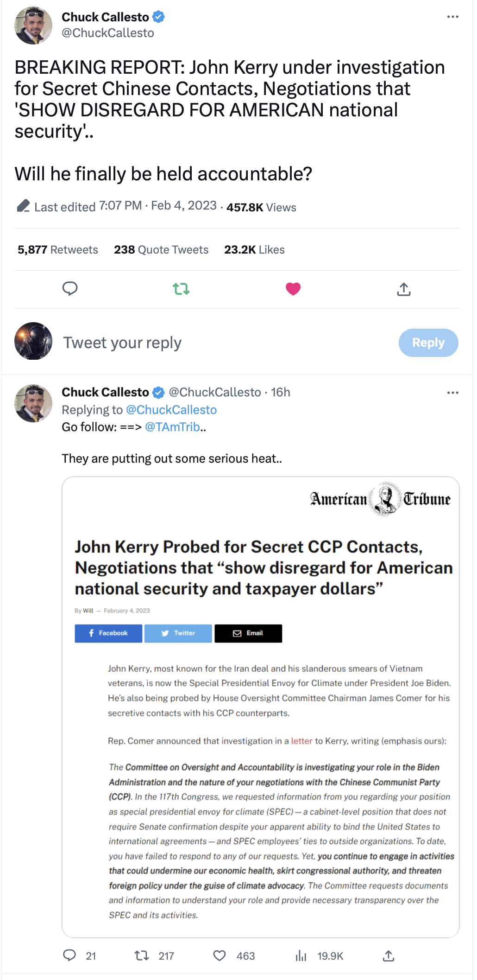View the 5,877 Retweets list

(x=58, y=250)
